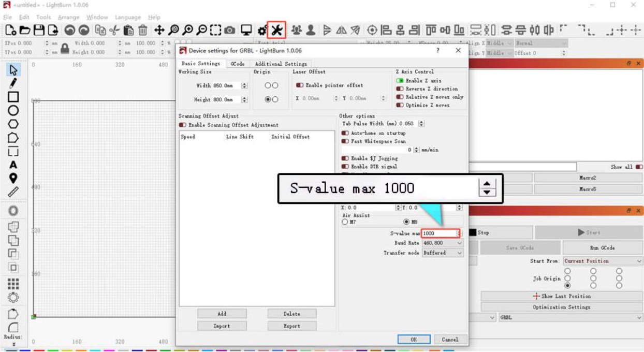Open the Tools menu

43,17
